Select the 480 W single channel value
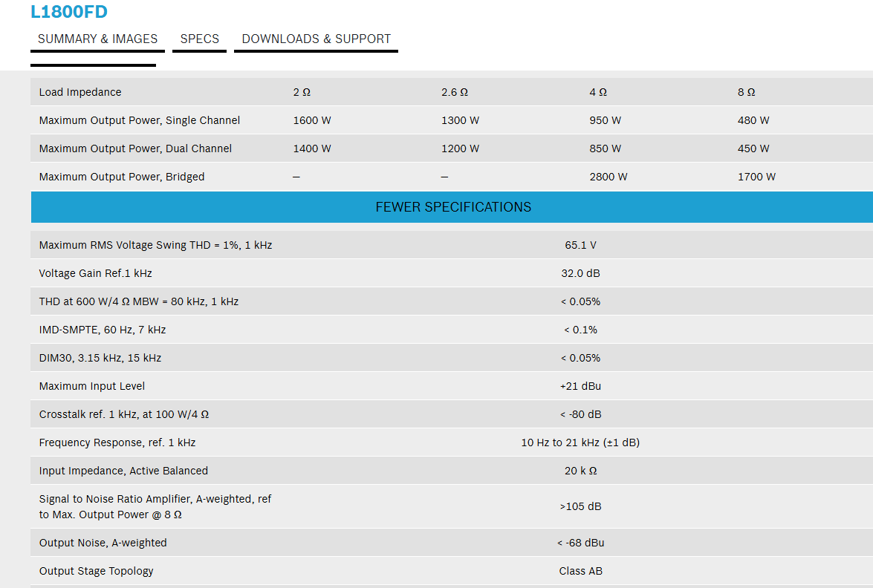This screenshot has height=588, width=873. click(753, 120)
